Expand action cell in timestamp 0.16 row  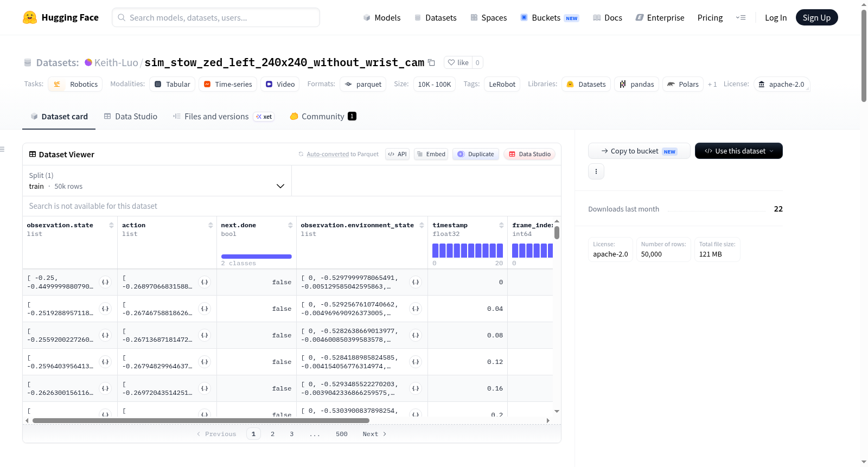click(x=205, y=388)
